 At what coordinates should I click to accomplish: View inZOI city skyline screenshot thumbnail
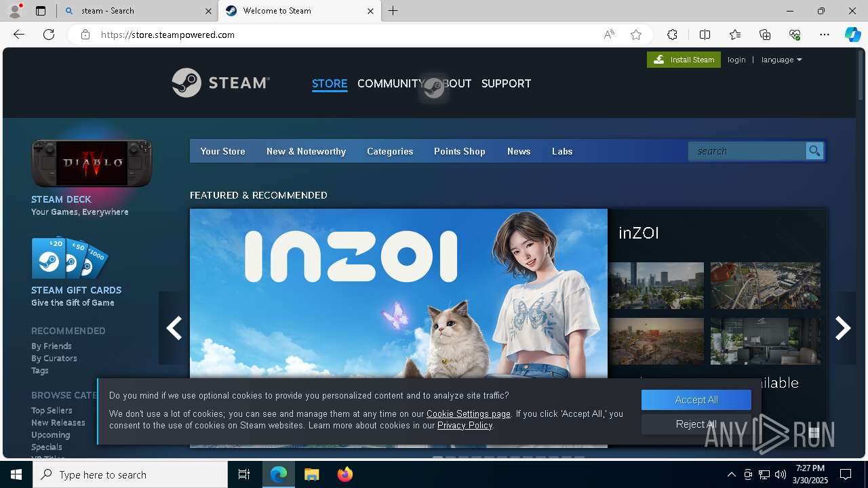click(656, 285)
